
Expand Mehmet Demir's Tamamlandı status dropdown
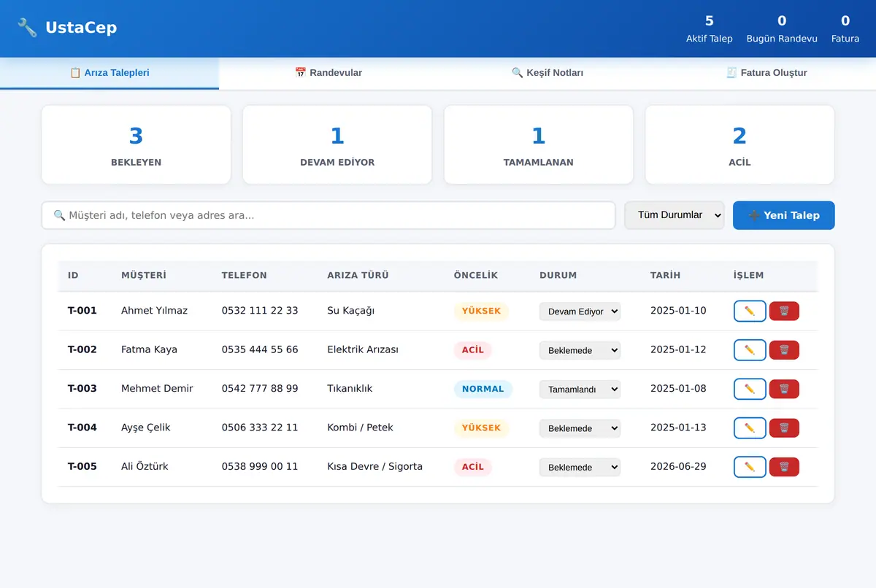click(580, 390)
